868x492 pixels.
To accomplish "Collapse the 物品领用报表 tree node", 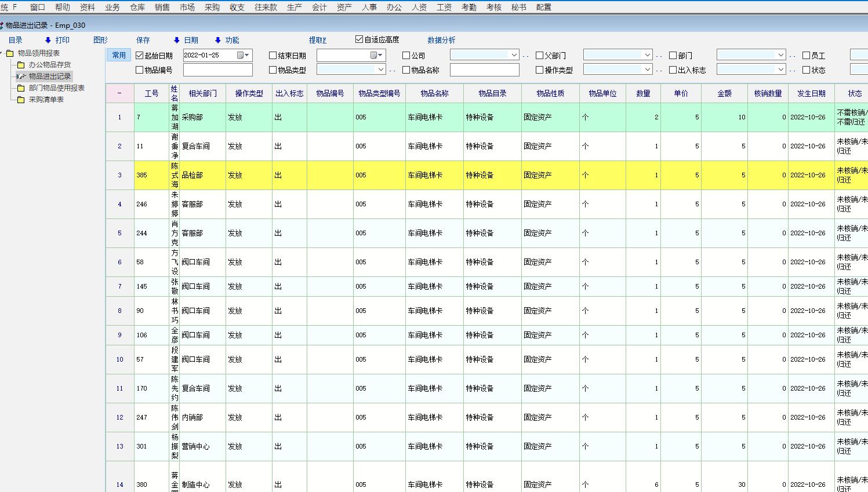I will 2,53.
